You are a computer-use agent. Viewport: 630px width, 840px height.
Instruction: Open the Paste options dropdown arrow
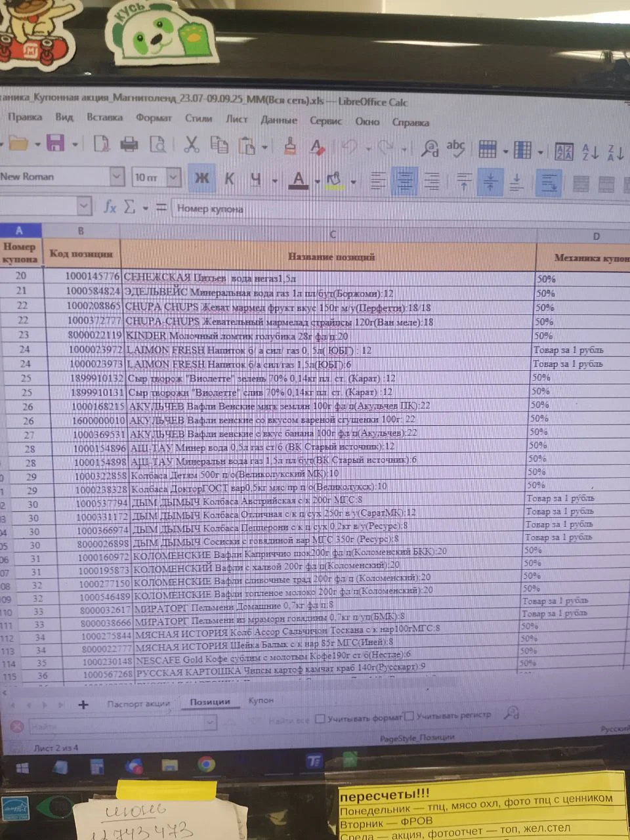coord(264,146)
